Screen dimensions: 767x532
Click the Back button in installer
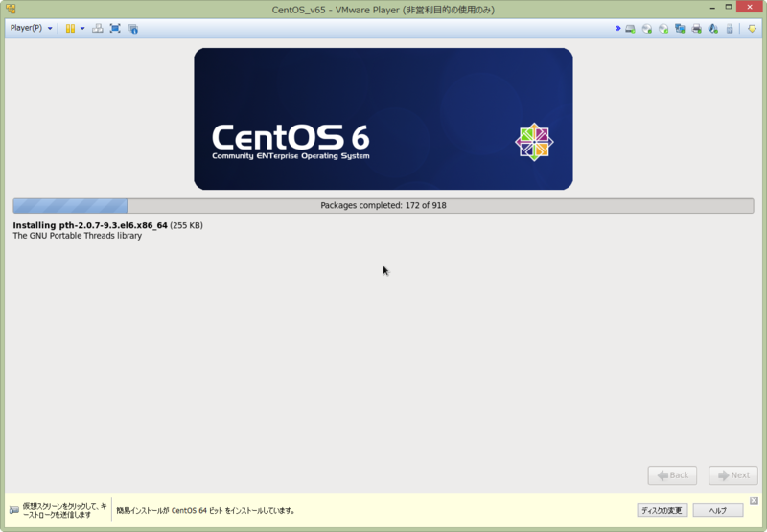[672, 475]
